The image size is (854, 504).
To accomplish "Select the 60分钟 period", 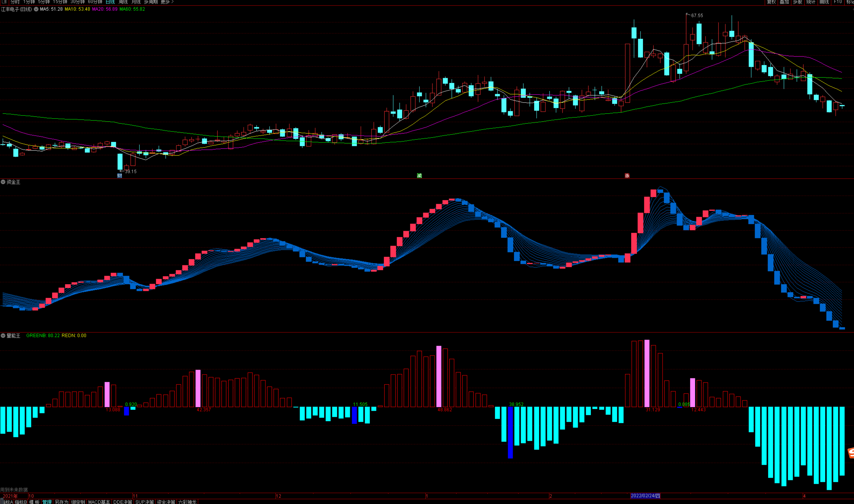I will [95, 2].
